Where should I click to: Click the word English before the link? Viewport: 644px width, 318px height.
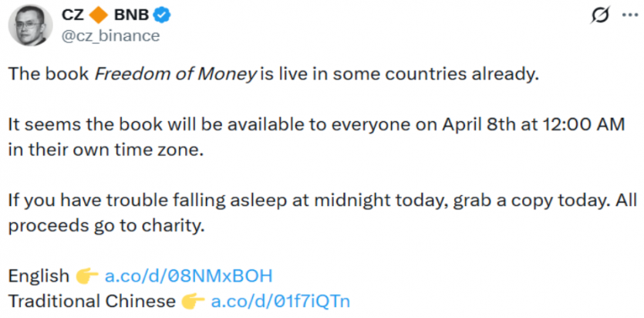pyautogui.click(x=38, y=276)
